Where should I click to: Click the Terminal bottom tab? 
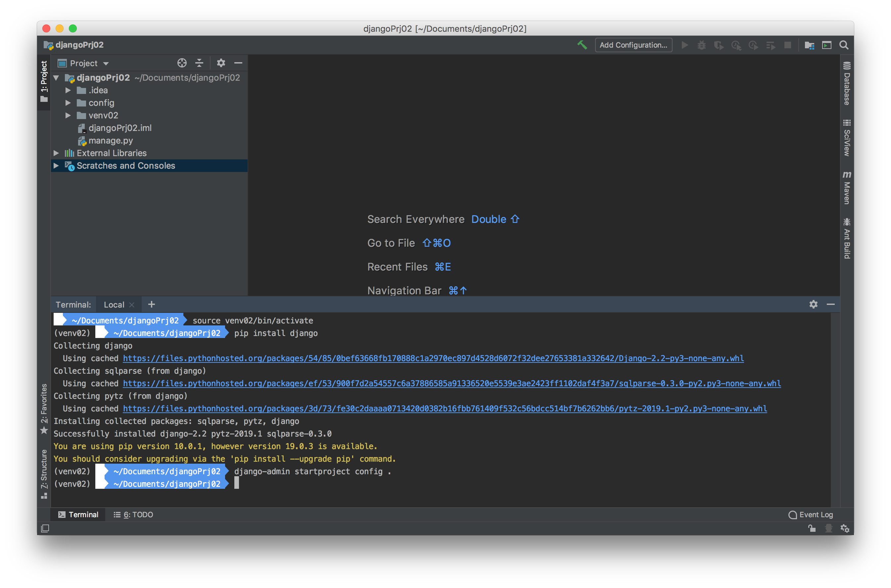pos(78,515)
